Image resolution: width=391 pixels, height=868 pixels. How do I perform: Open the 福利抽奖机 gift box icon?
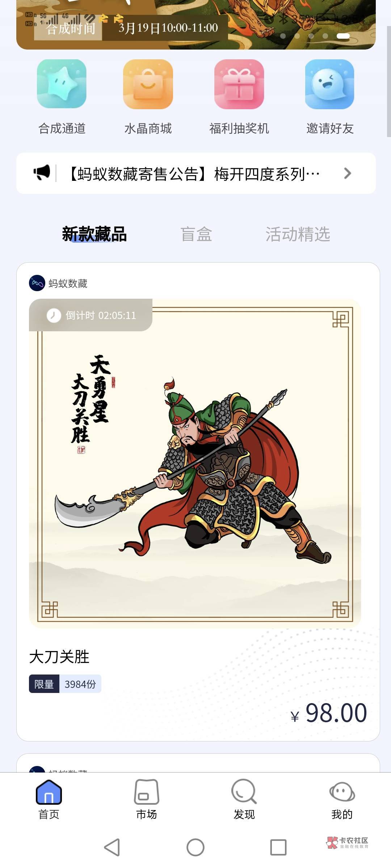point(239,84)
